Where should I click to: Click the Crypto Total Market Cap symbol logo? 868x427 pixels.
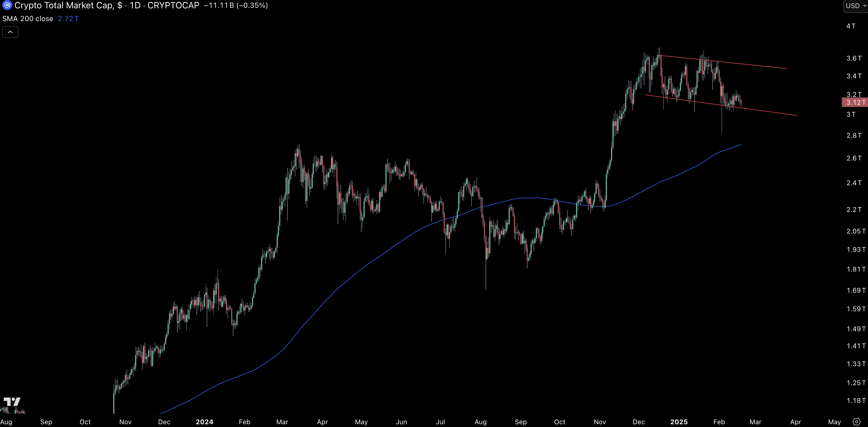click(x=7, y=5)
